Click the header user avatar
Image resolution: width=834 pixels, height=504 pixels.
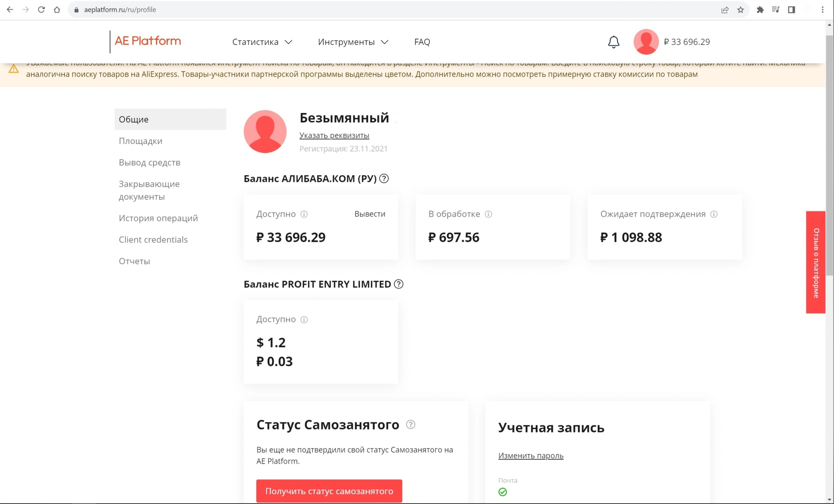pyautogui.click(x=646, y=42)
